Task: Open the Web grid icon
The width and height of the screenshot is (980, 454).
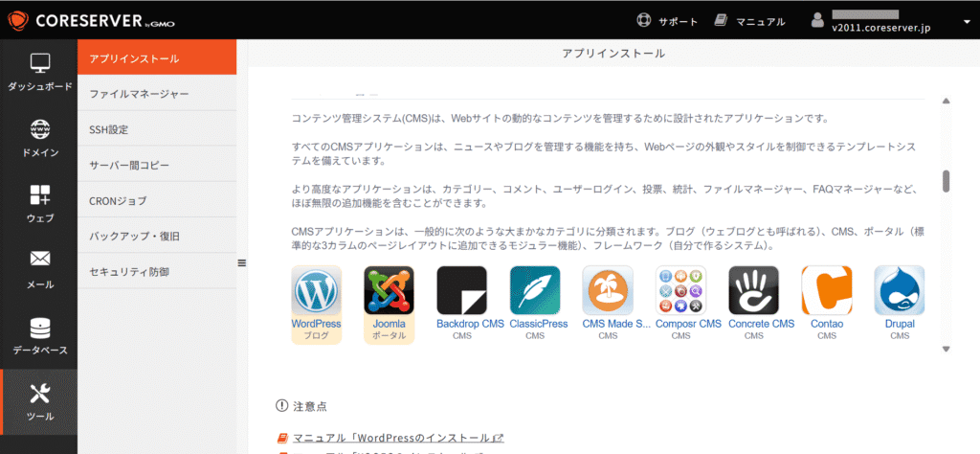Action: tap(40, 195)
